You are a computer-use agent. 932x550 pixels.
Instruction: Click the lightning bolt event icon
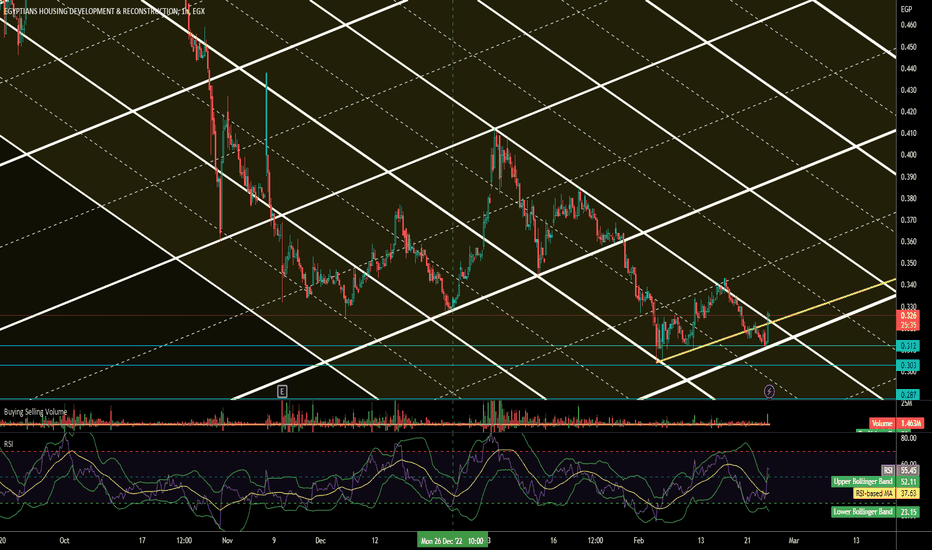click(769, 391)
